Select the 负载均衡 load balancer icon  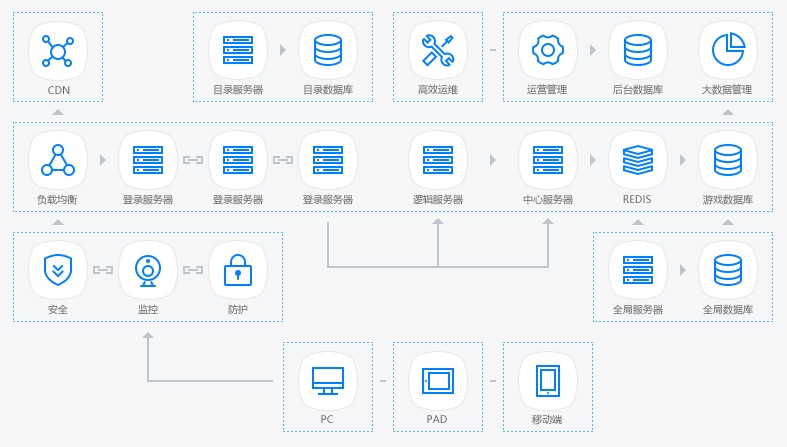[58, 160]
